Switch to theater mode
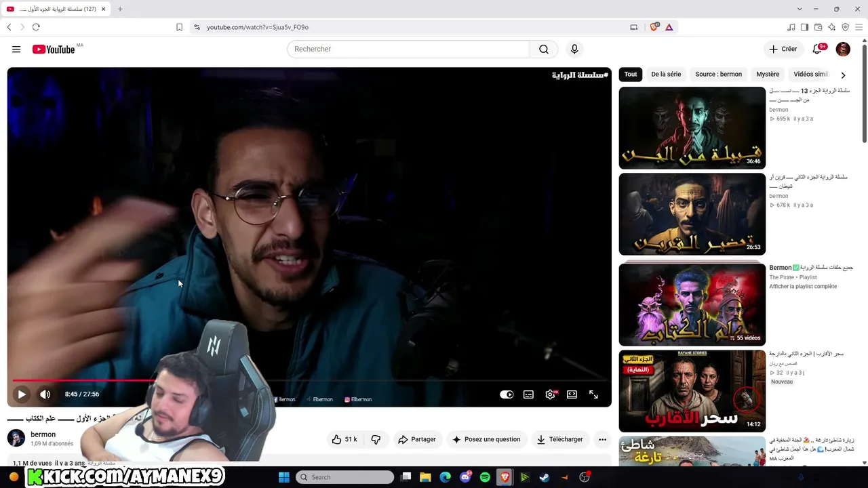This screenshot has height=488, width=868. pyautogui.click(x=572, y=394)
